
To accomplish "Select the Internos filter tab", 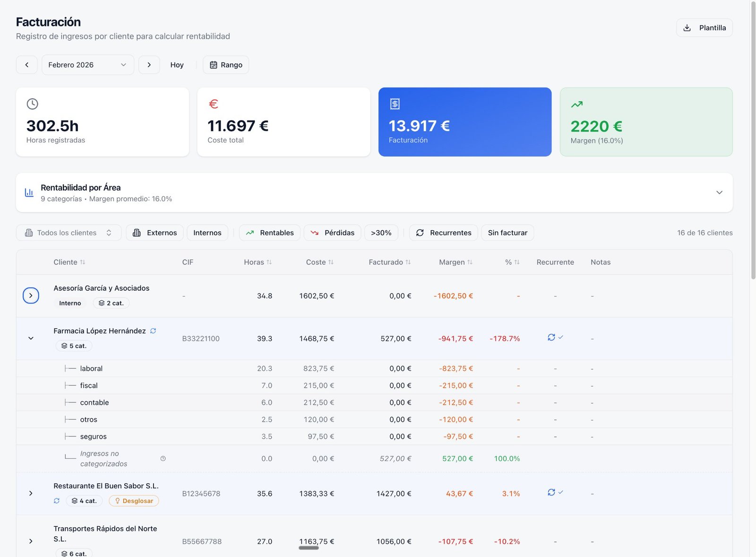I will click(207, 233).
